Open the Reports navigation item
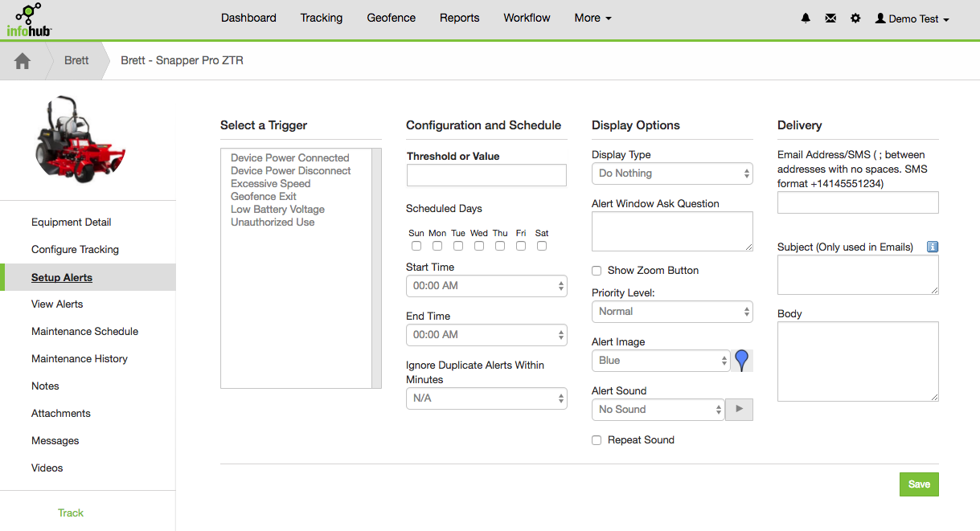This screenshot has height=531, width=980. click(460, 18)
